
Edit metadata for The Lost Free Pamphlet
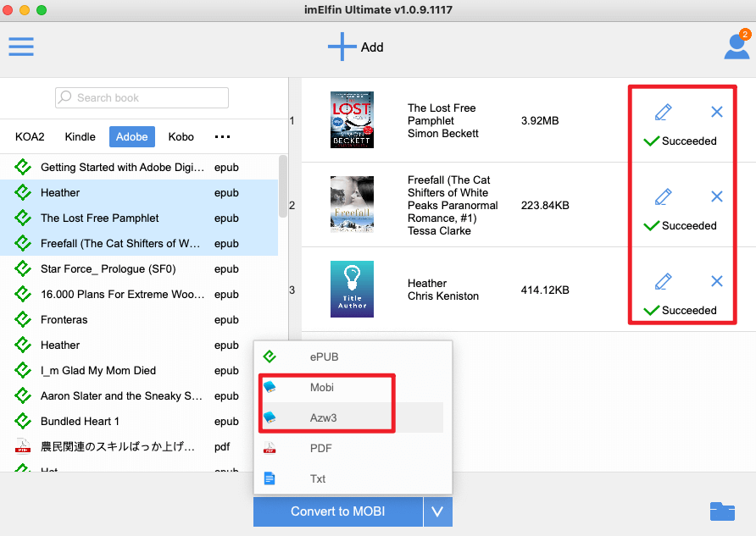[664, 112]
